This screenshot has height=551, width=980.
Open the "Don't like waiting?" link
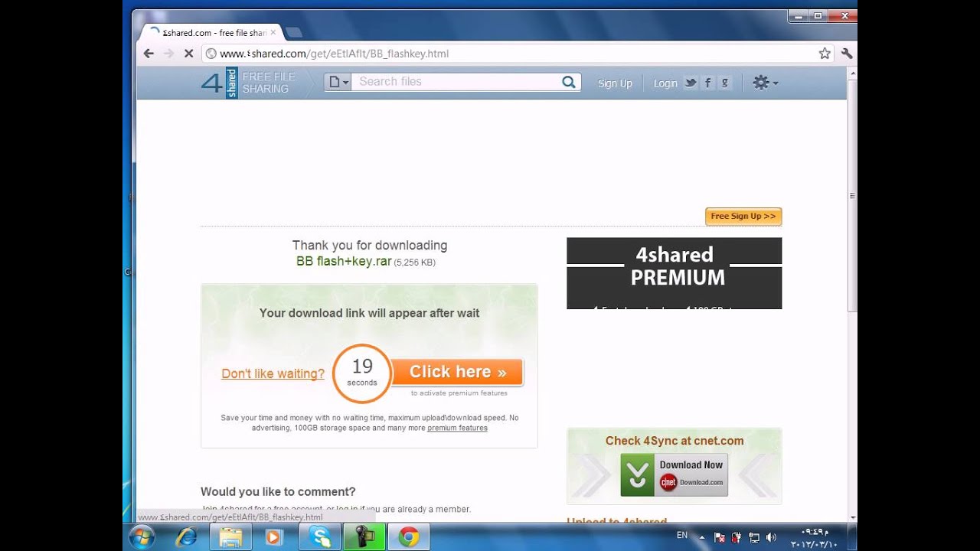273,374
